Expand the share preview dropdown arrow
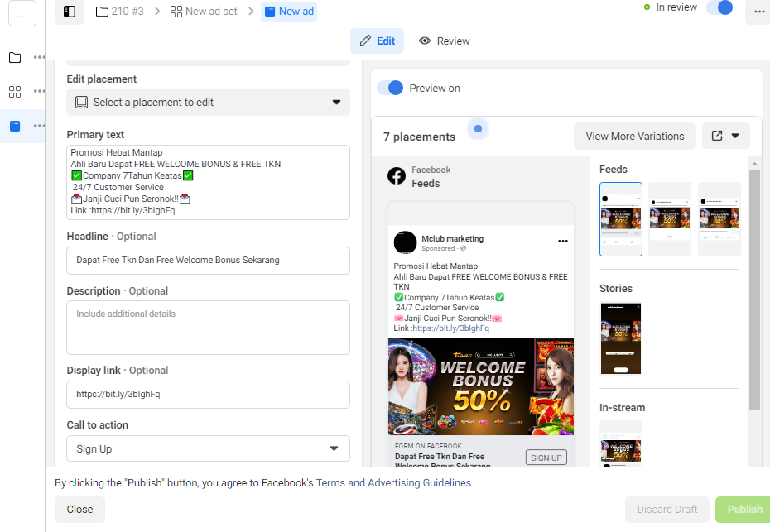Image resolution: width=770 pixels, height=532 pixels. point(735,136)
